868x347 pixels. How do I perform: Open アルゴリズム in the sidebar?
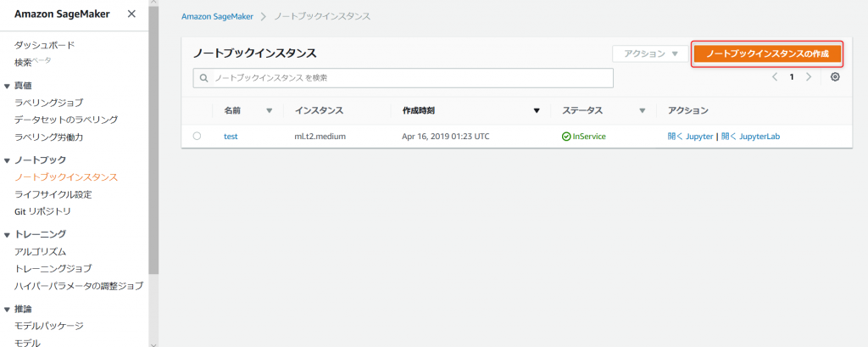click(41, 252)
